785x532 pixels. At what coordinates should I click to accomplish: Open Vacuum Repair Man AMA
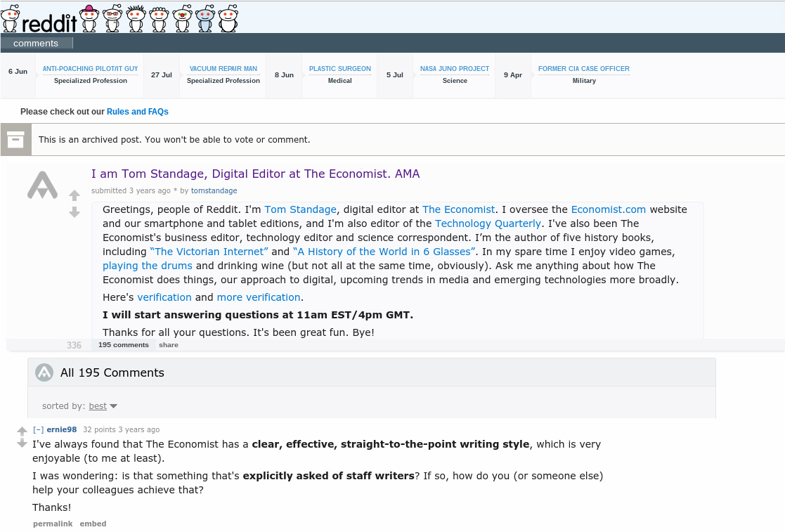223,69
